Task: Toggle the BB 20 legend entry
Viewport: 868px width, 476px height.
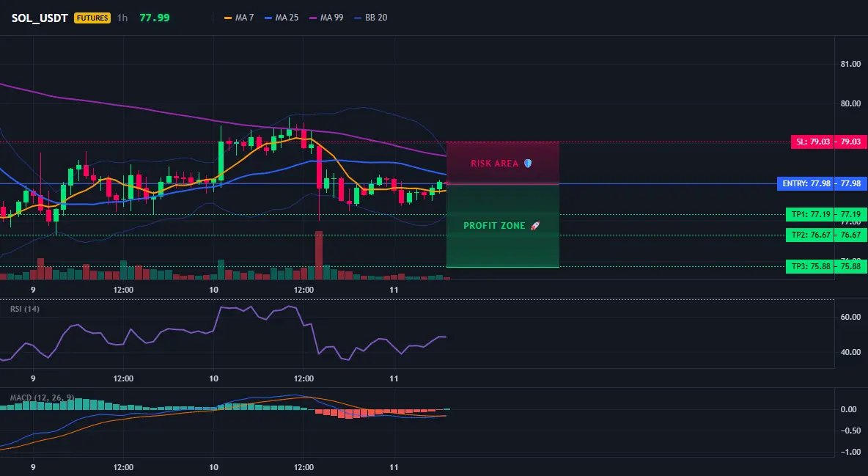Action: (x=370, y=18)
